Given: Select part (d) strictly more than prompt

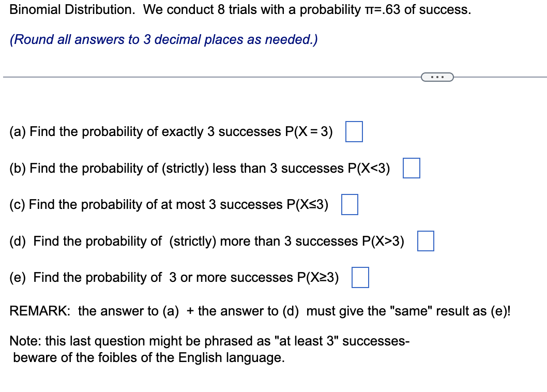Looking at the screenshot, I should [207, 241].
